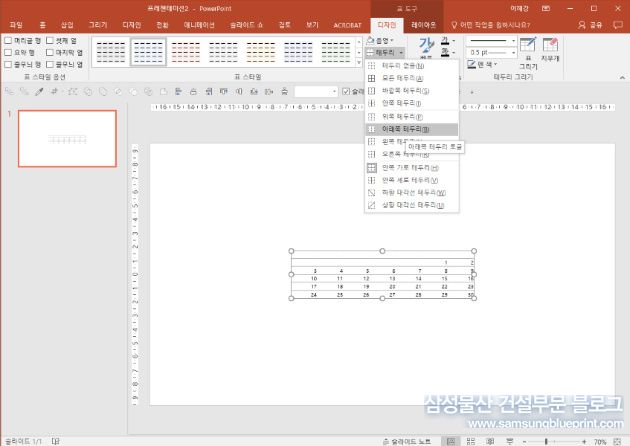Switch to Slide Sorter view icon

point(470,441)
